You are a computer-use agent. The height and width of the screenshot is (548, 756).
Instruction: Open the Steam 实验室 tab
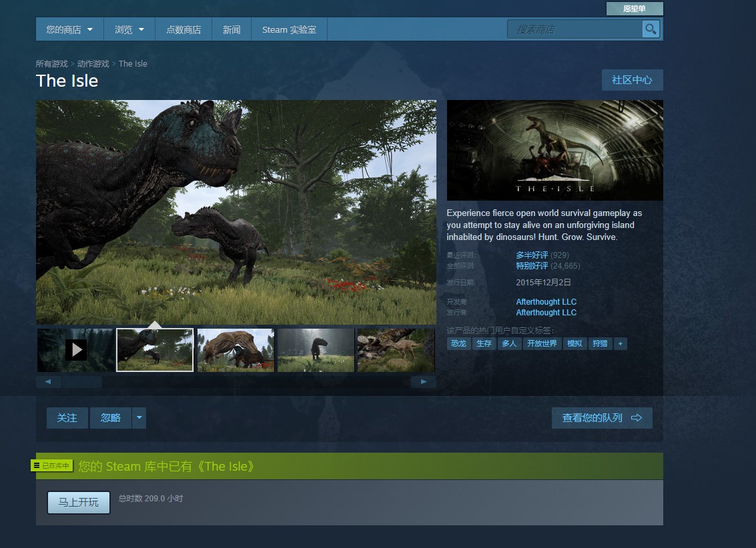290,29
